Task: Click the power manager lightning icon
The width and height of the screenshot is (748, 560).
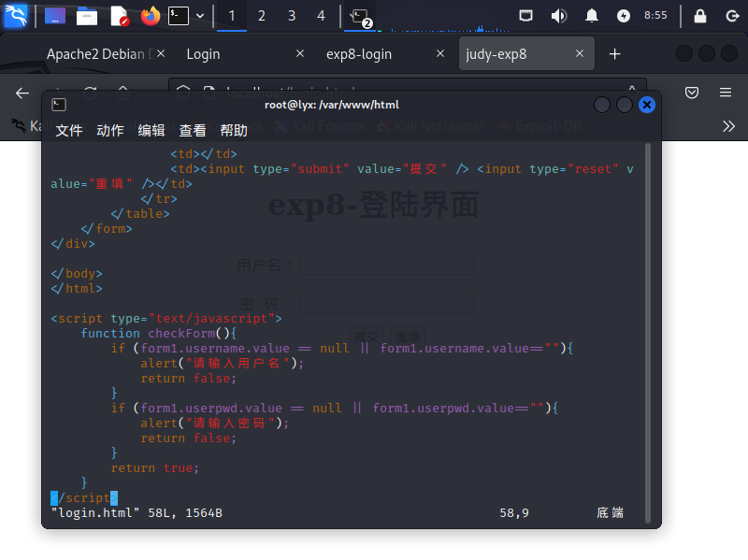Action: [x=624, y=16]
